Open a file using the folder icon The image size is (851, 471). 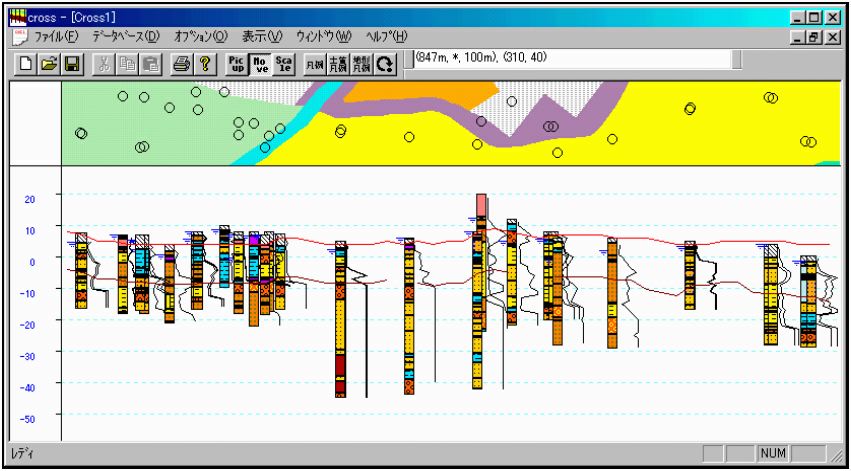(49, 65)
